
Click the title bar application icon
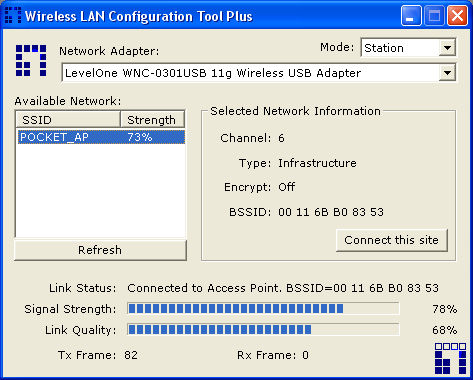(13, 16)
